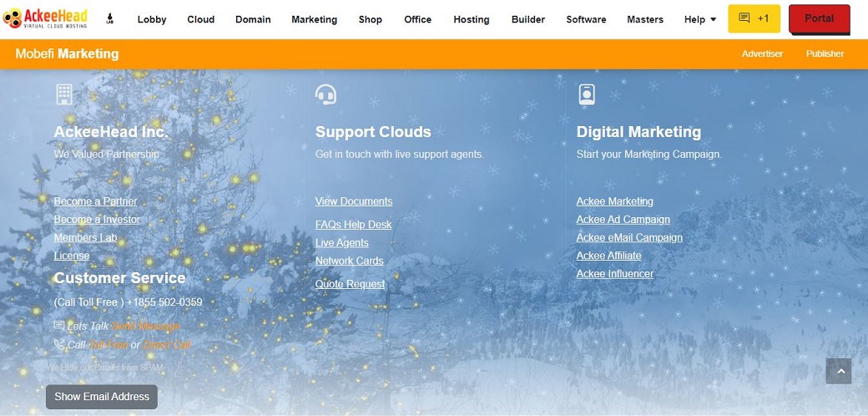This screenshot has width=868, height=416.
Task: Click the Customer Service heading
Action: pyautogui.click(x=119, y=277)
